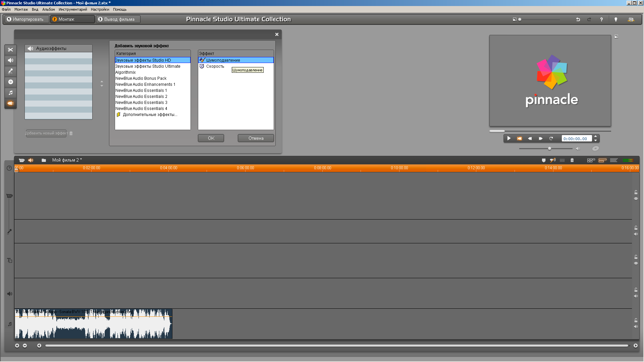Image resolution: width=644 pixels, height=362 pixels.
Task: Open the Файл menu
Action: [6, 9]
